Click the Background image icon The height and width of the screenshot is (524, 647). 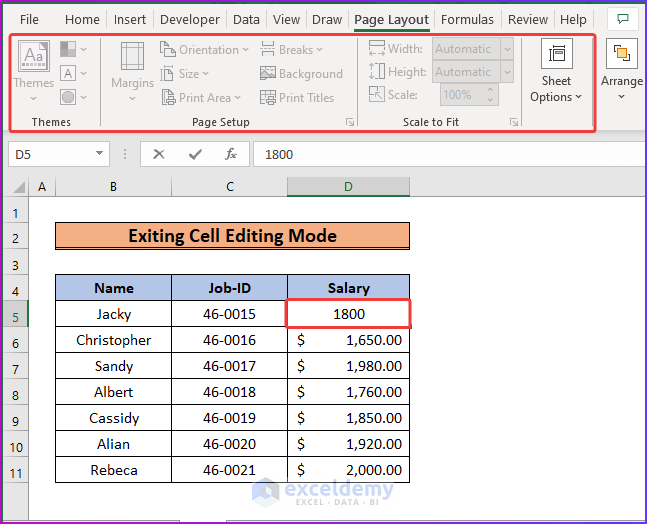point(268,73)
